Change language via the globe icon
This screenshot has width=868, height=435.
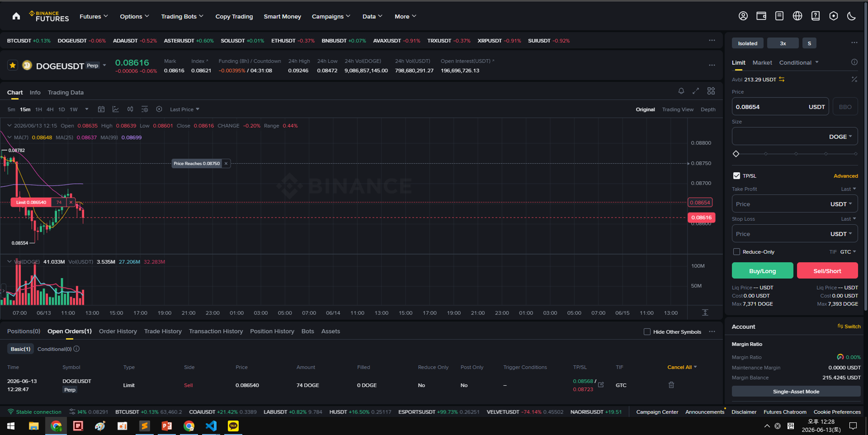coord(797,16)
